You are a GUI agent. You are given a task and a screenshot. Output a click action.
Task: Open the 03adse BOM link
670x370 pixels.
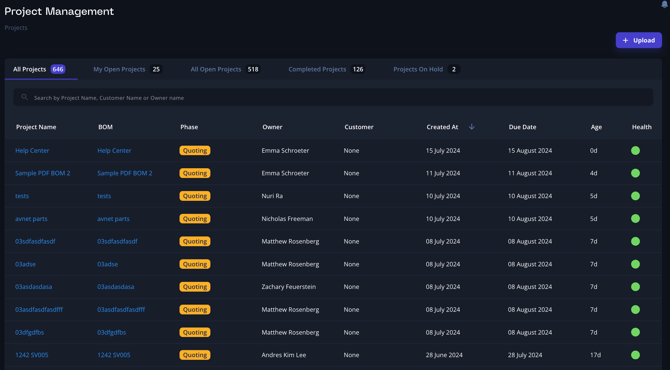107,264
